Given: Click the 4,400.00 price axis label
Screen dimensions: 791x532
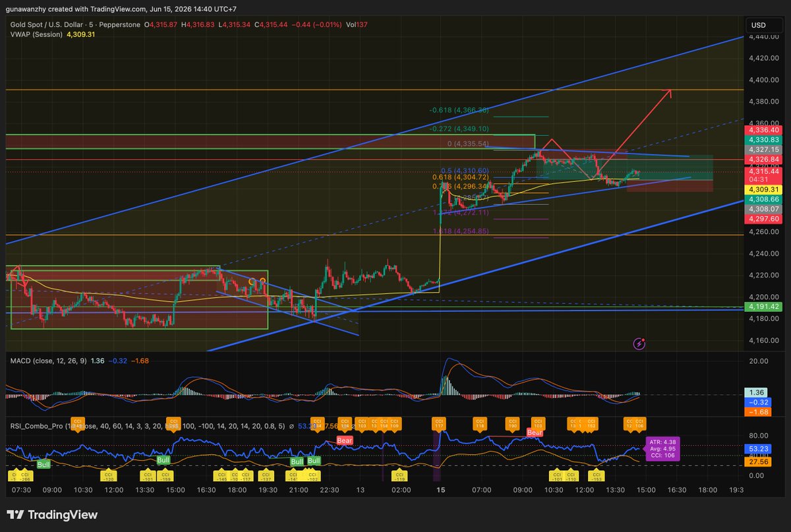Looking at the screenshot, I should pos(763,80).
